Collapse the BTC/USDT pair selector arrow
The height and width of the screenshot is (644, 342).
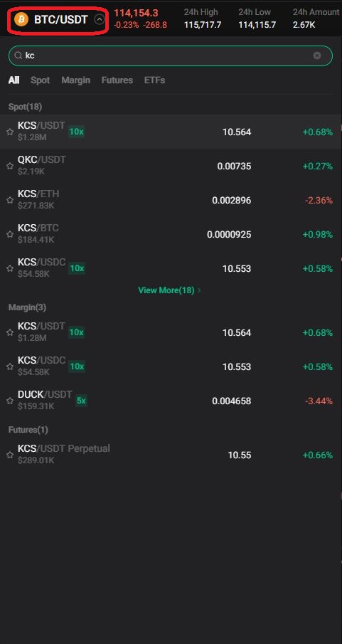coord(100,19)
